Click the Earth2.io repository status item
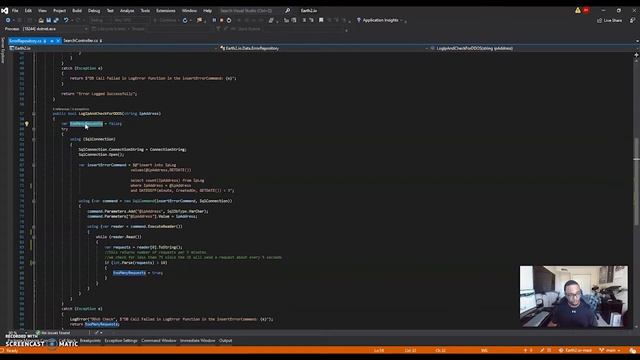The image size is (640, 360). 575,350
